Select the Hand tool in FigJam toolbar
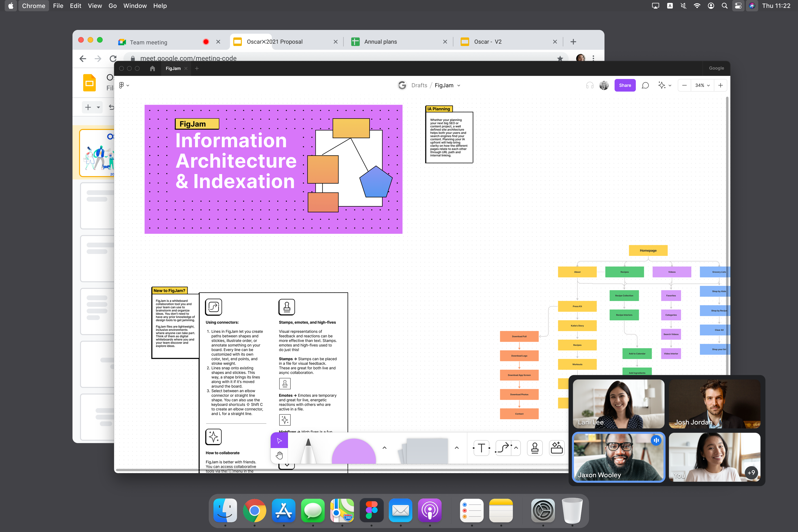Image resolution: width=798 pixels, height=532 pixels. tap(279, 456)
